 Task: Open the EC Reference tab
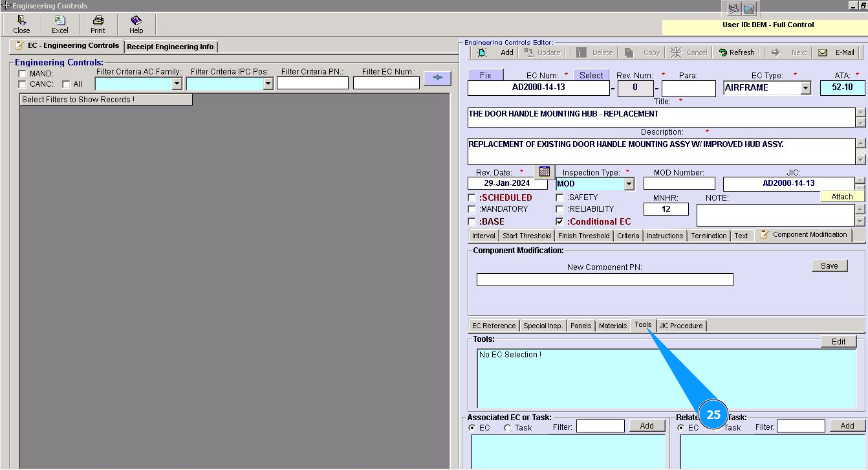point(494,326)
